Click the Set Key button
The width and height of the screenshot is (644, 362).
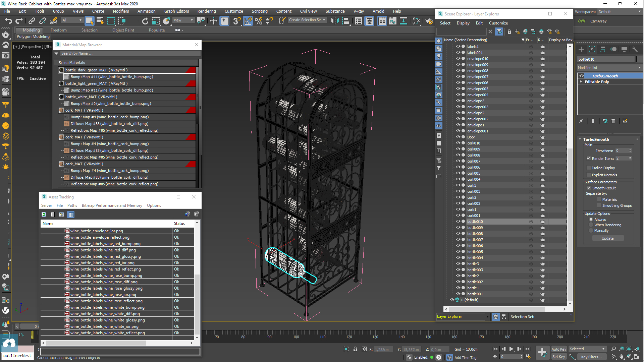(x=559, y=357)
